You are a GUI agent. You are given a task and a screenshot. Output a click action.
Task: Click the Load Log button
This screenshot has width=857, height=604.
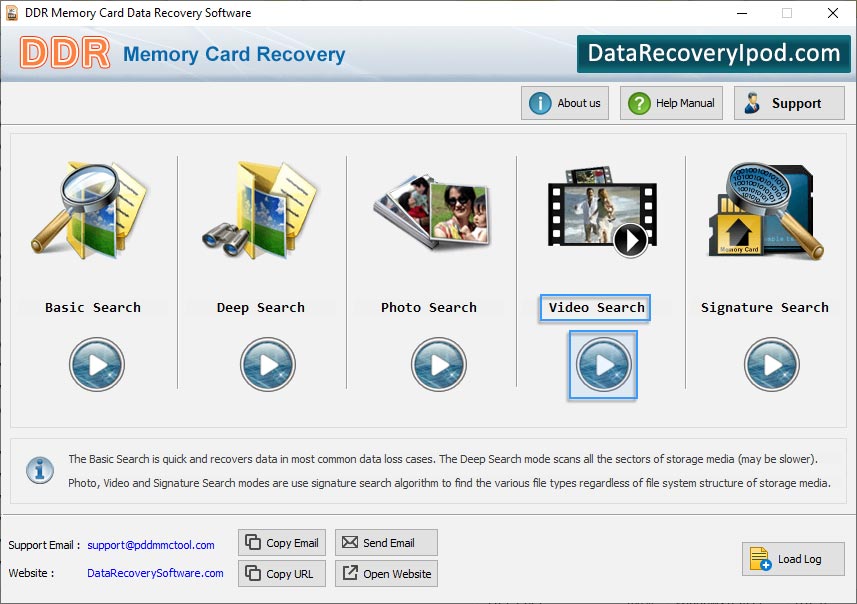(793, 559)
